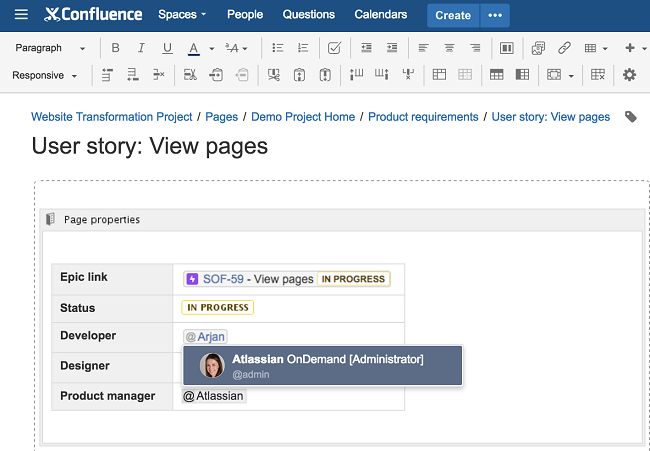650x451 pixels.
Task: Select the Atlassian OnDemand user suggestion
Action: (322, 365)
